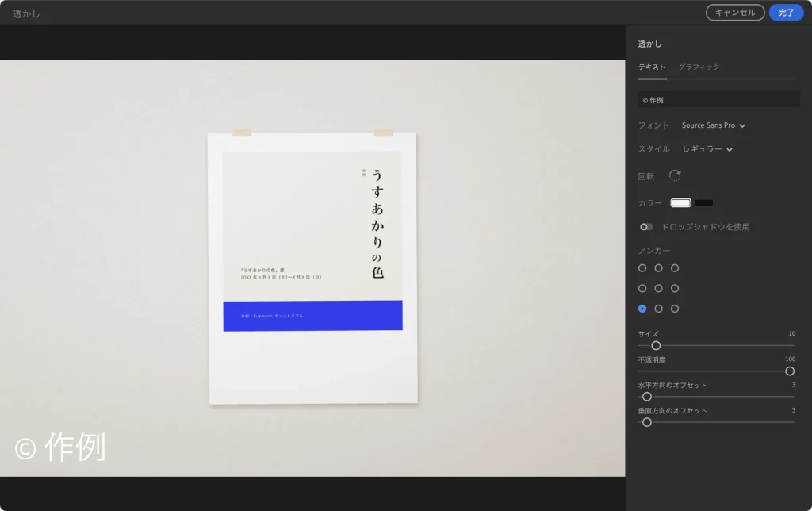Set the anchor to top-center
Screen dimensions: 812x511
[x=658, y=268]
